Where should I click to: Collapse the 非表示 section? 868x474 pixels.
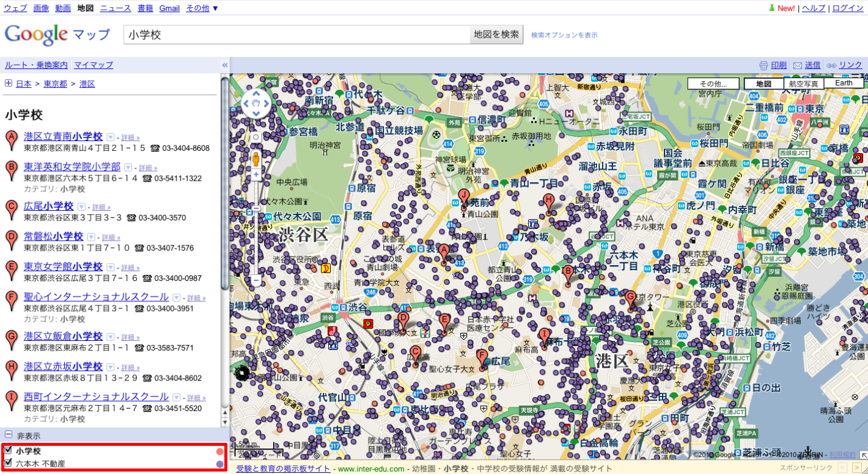pos(9,434)
